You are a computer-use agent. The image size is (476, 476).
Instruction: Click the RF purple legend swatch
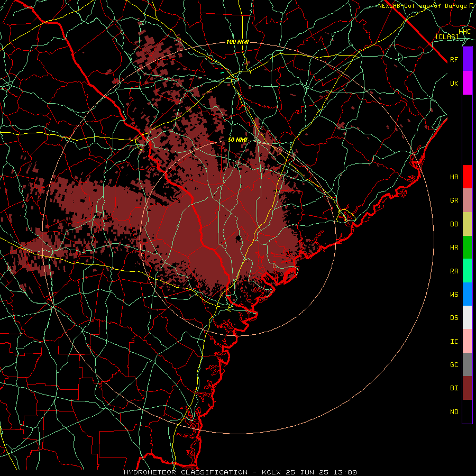coord(467,59)
